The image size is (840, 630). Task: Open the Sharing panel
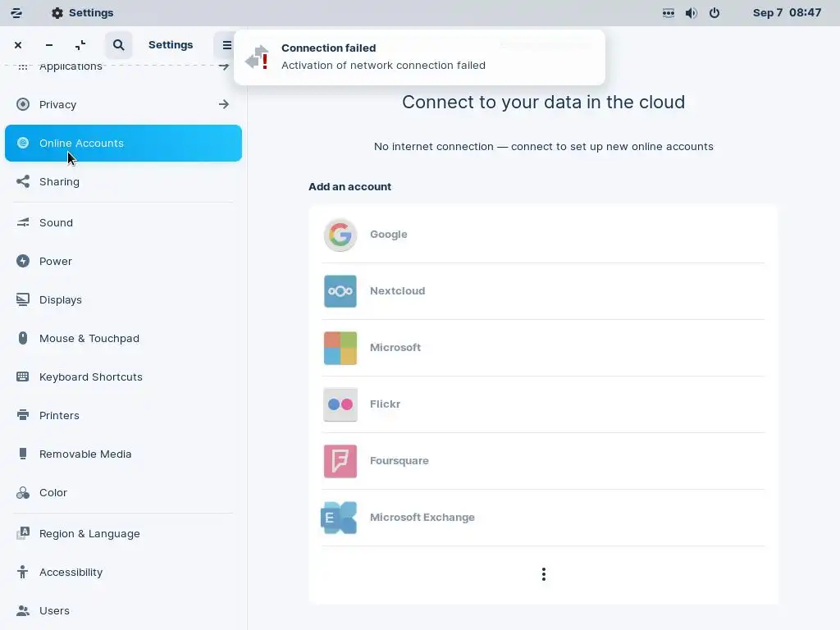pyautogui.click(x=123, y=181)
